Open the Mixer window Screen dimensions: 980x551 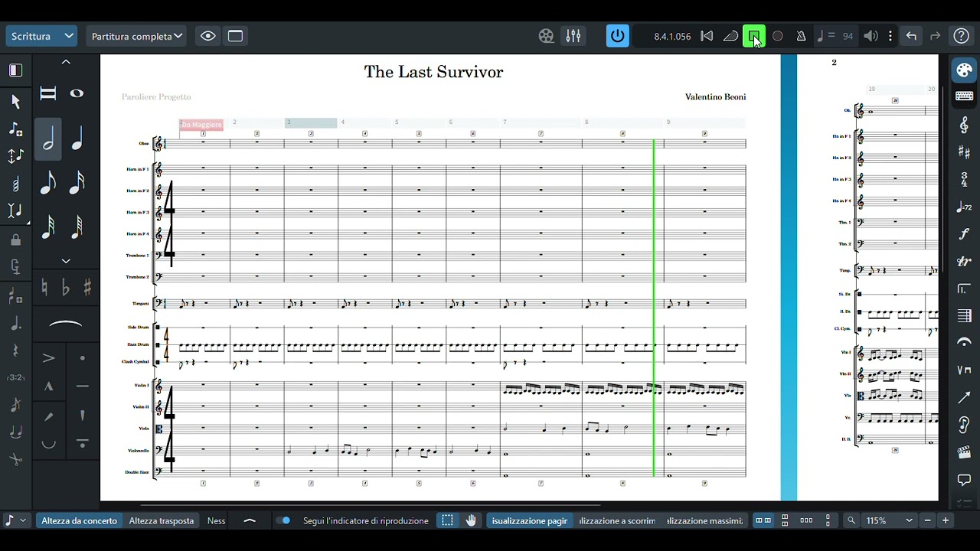(573, 36)
